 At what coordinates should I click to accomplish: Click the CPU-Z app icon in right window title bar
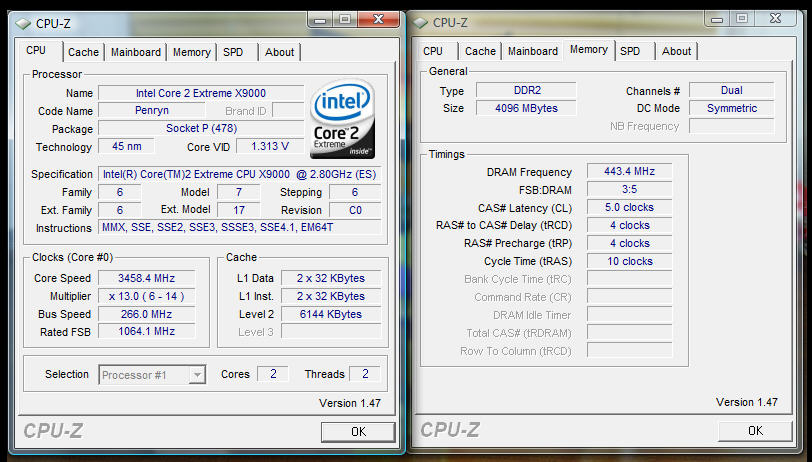pos(420,23)
